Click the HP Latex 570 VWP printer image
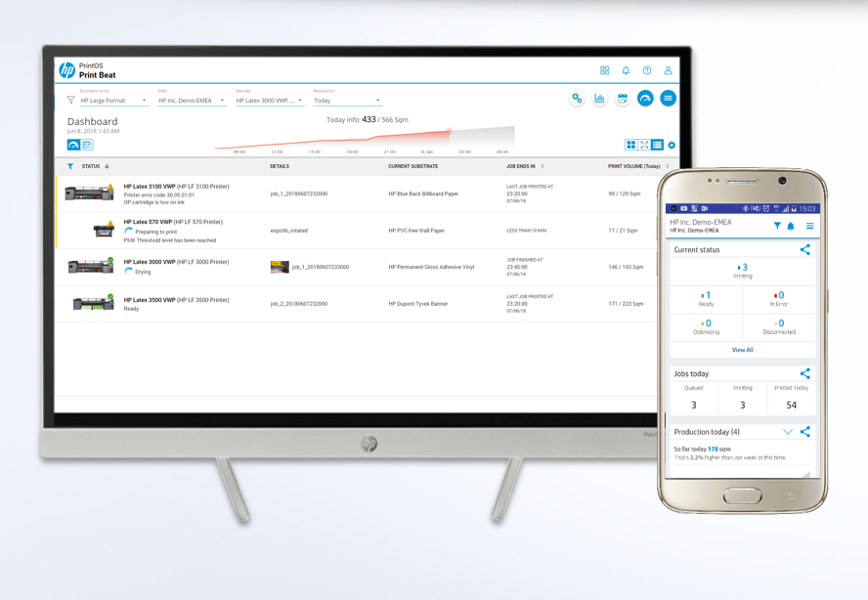The width and height of the screenshot is (868, 600). [104, 229]
